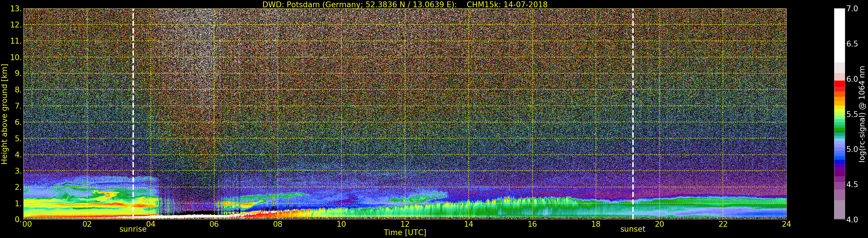Viewport: 868px width, 238px height.
Task: Click the time axis tick '18'
Action: click(x=596, y=224)
